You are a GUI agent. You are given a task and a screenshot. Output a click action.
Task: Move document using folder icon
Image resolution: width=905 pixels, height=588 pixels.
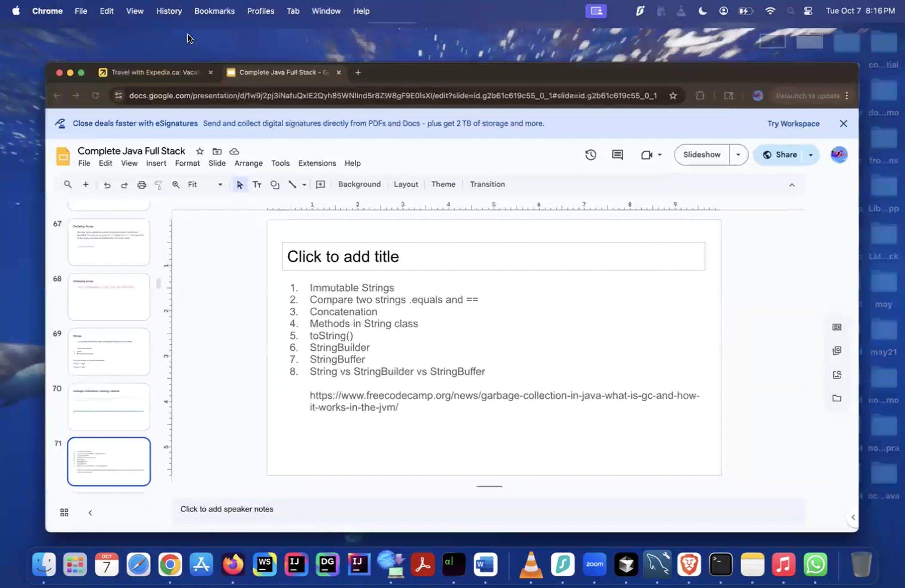(x=217, y=151)
